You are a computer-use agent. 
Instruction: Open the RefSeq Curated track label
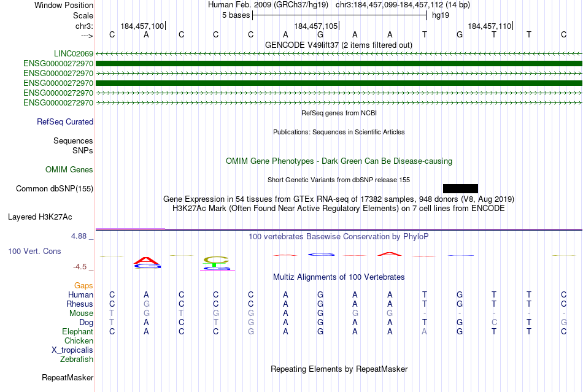pyautogui.click(x=65, y=122)
